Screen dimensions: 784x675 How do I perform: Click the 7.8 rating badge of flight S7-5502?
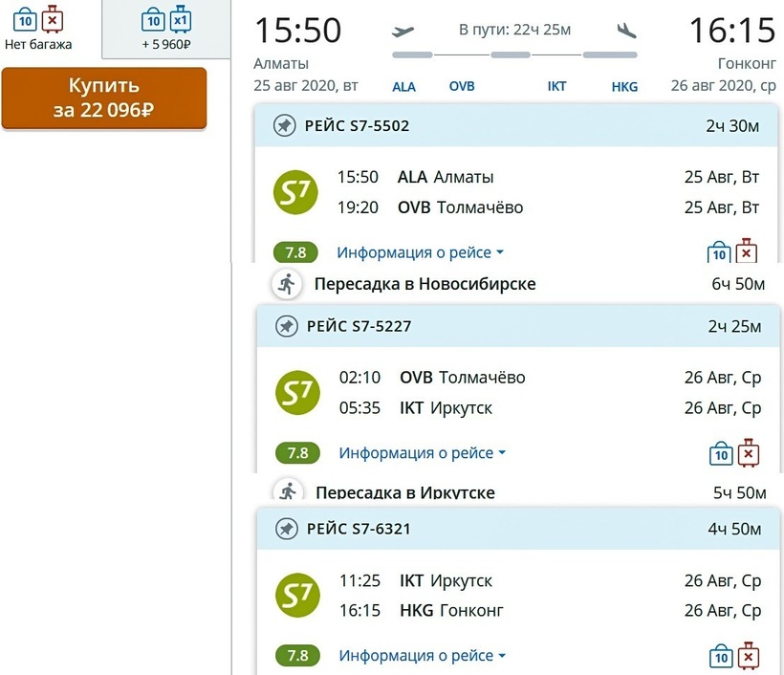(296, 253)
